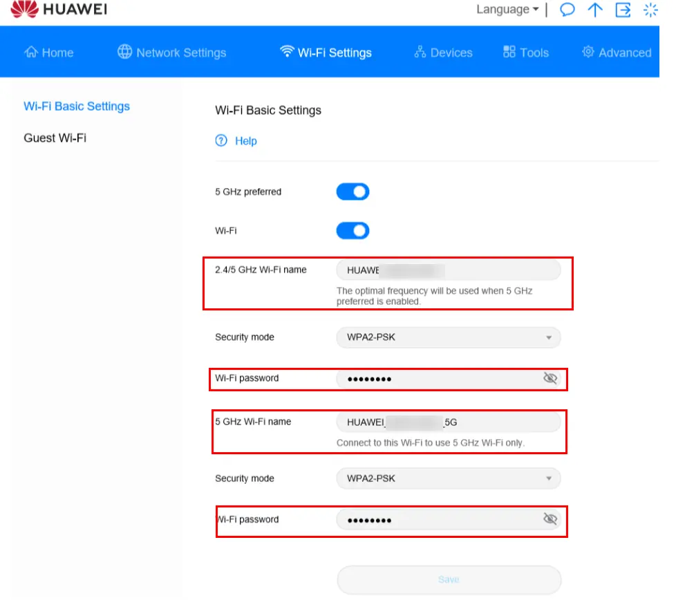This screenshot has height=616, width=676.
Task: Click the 5 GHz Wi-Fi name field
Action: [x=449, y=422]
